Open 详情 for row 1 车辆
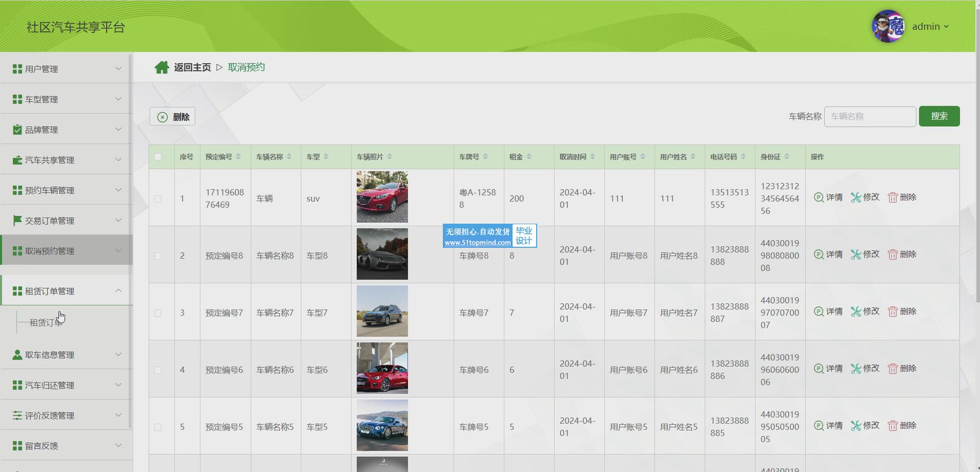The height and width of the screenshot is (472, 980). pyautogui.click(x=828, y=197)
